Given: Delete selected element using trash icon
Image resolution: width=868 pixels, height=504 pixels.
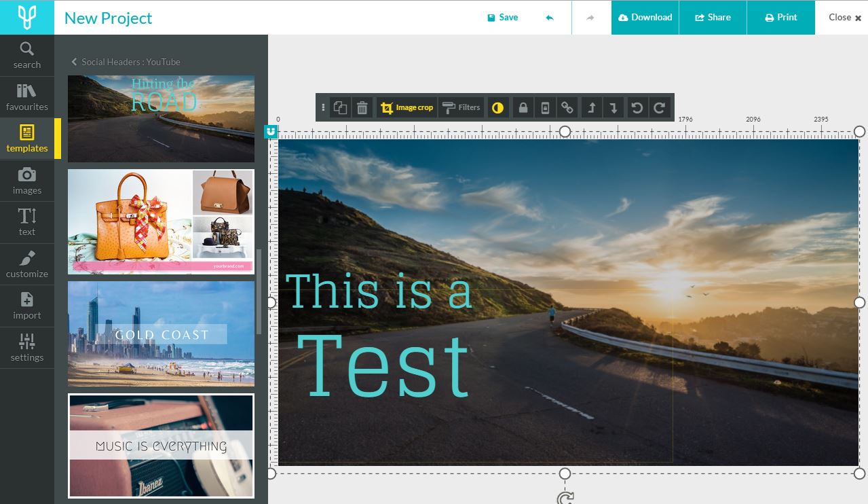Looking at the screenshot, I should point(362,107).
